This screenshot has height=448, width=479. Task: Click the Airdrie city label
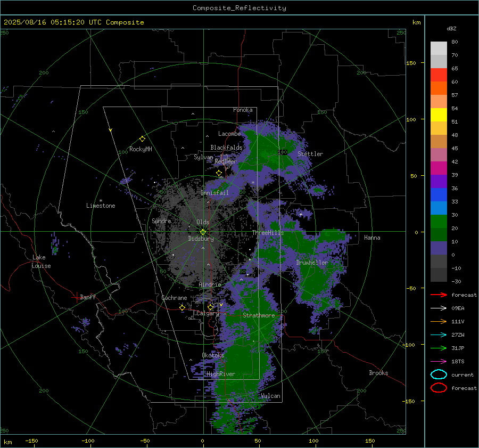click(x=210, y=284)
